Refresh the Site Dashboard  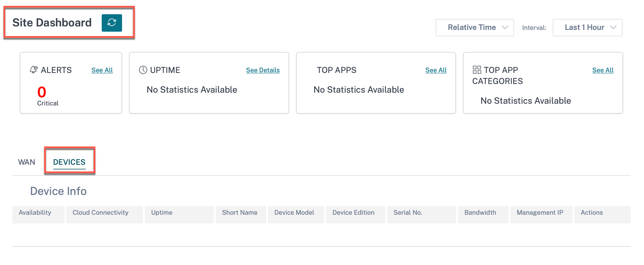112,23
